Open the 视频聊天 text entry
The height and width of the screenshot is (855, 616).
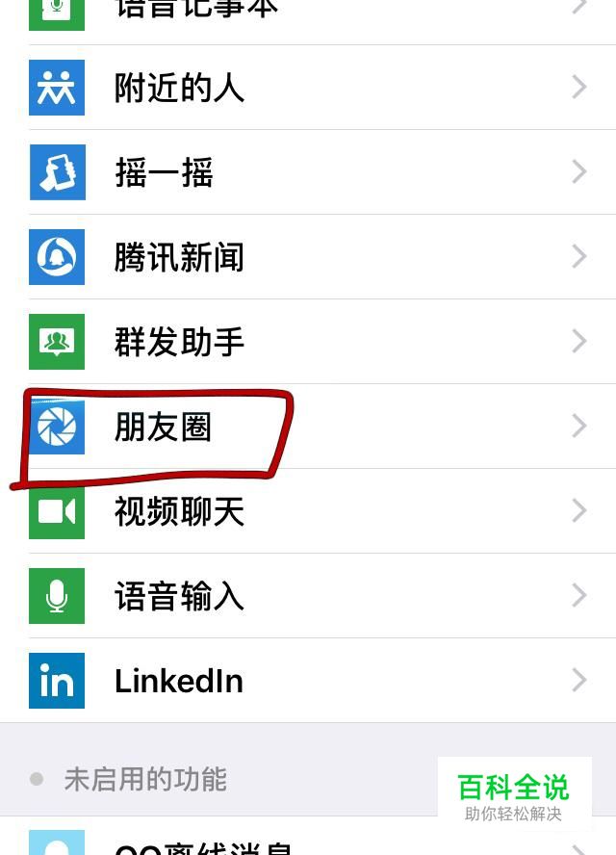point(179,511)
